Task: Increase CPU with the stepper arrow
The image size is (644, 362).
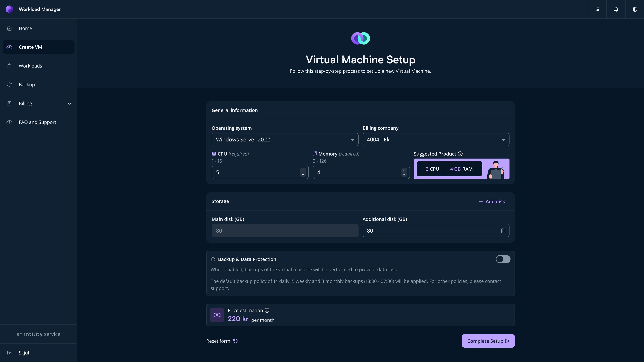Action: click(x=303, y=170)
